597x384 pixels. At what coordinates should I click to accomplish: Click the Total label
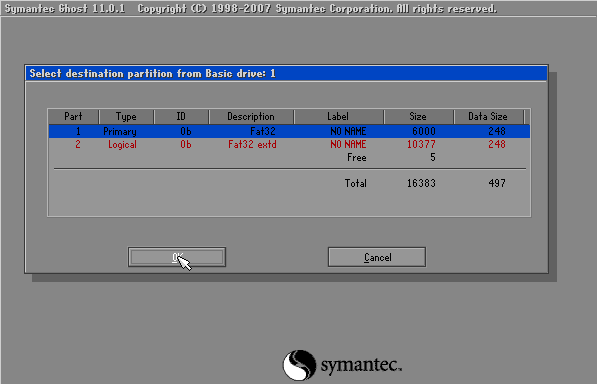(356, 183)
